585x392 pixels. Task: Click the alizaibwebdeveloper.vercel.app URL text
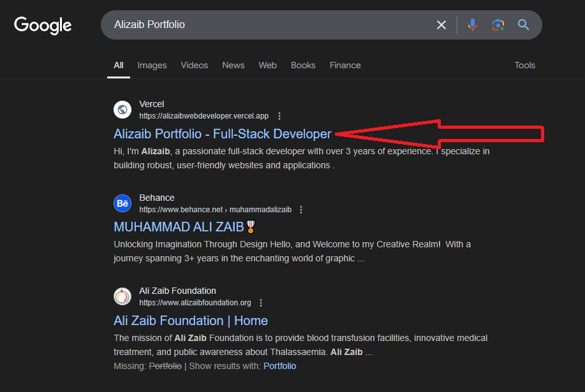204,116
